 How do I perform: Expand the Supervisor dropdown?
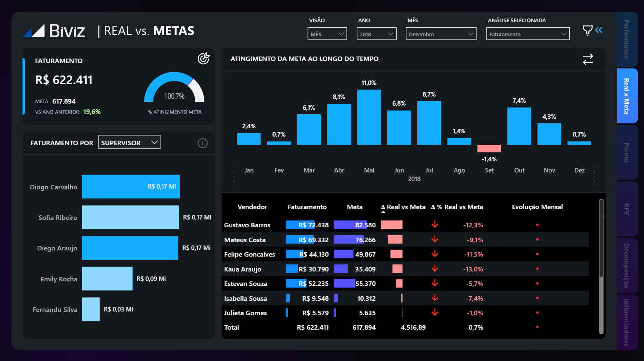coord(130,142)
